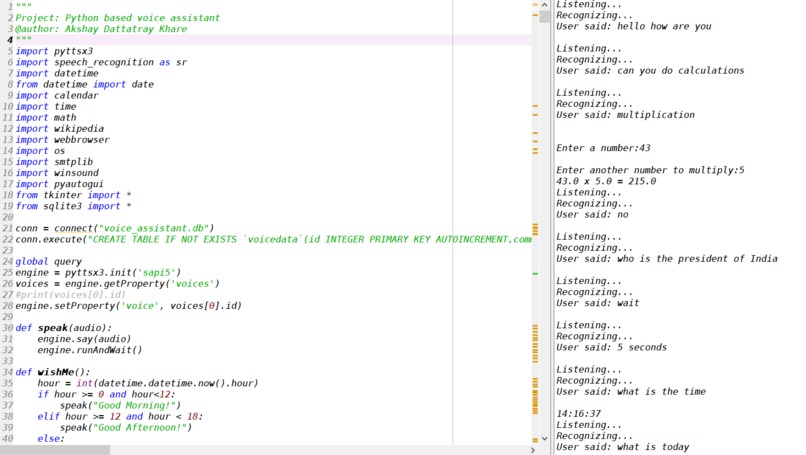The width and height of the screenshot is (806, 455).
Task: Click the vertical scrollbar thumb in editor
Action: coord(544,16)
